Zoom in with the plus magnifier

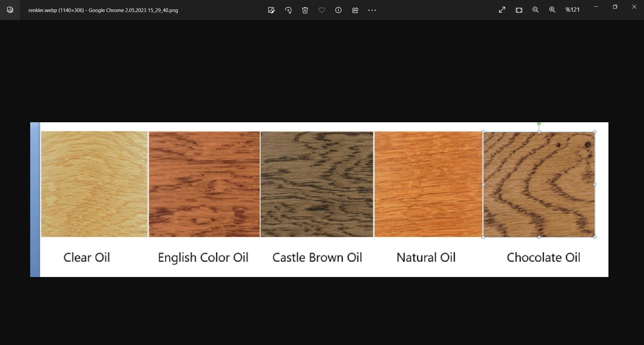point(552,10)
